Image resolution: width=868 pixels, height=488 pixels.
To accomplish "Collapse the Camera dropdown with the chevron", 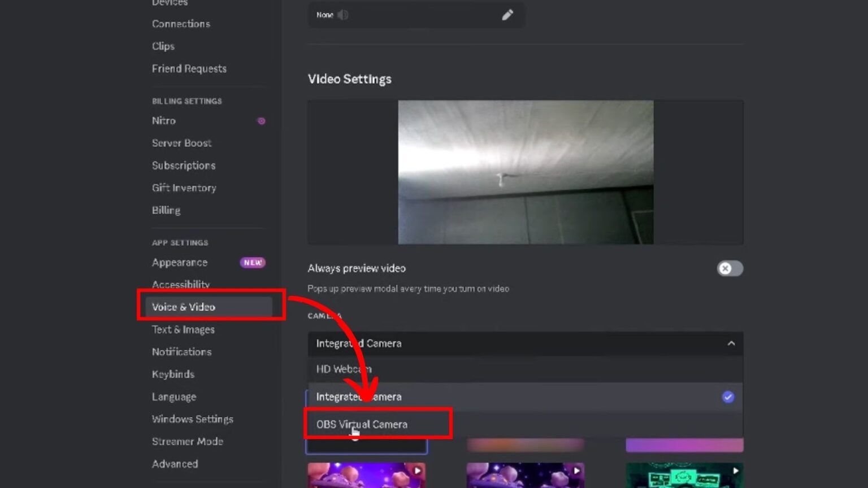I will tap(732, 343).
